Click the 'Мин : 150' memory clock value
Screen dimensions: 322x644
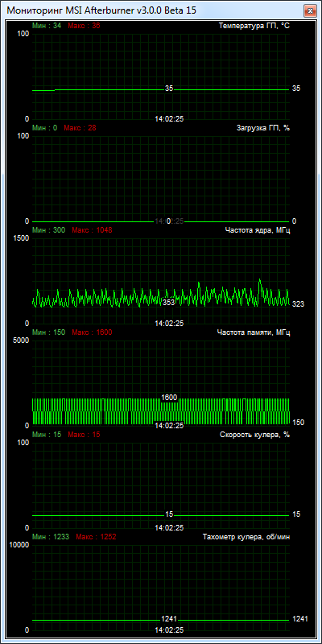(x=48, y=332)
